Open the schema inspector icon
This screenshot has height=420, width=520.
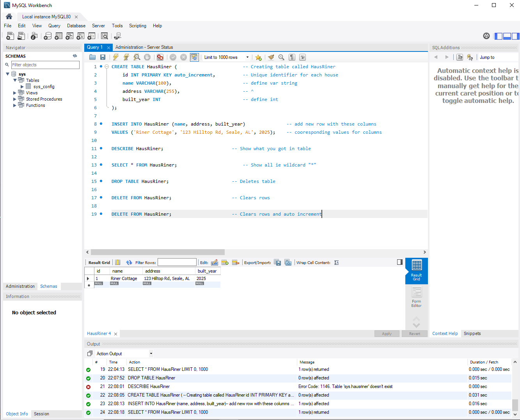click(34, 36)
